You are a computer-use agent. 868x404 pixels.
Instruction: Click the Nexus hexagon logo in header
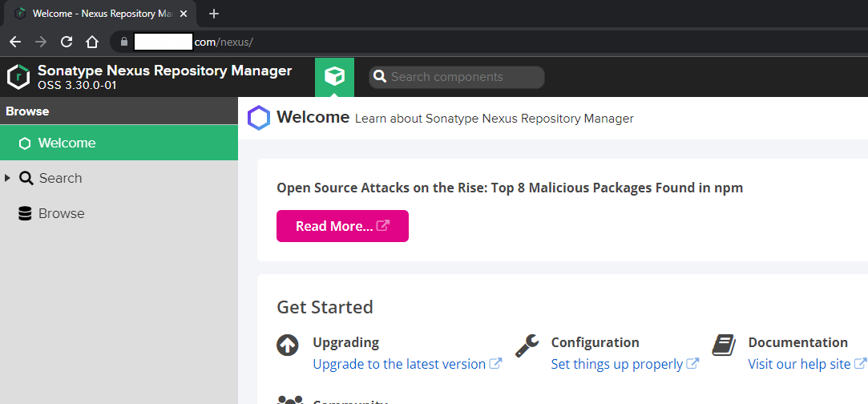click(x=18, y=77)
